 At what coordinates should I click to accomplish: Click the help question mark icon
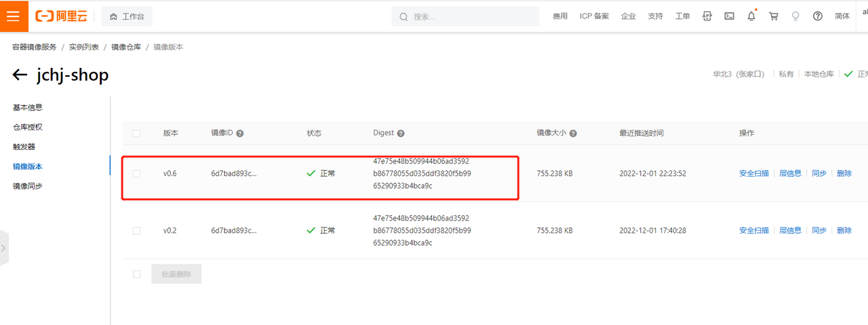click(x=817, y=16)
